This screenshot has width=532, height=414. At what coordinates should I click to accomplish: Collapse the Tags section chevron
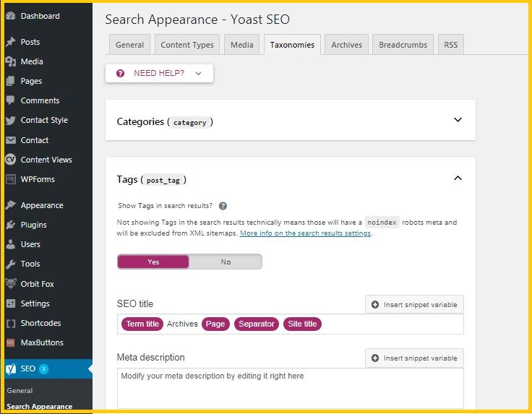pyautogui.click(x=458, y=178)
